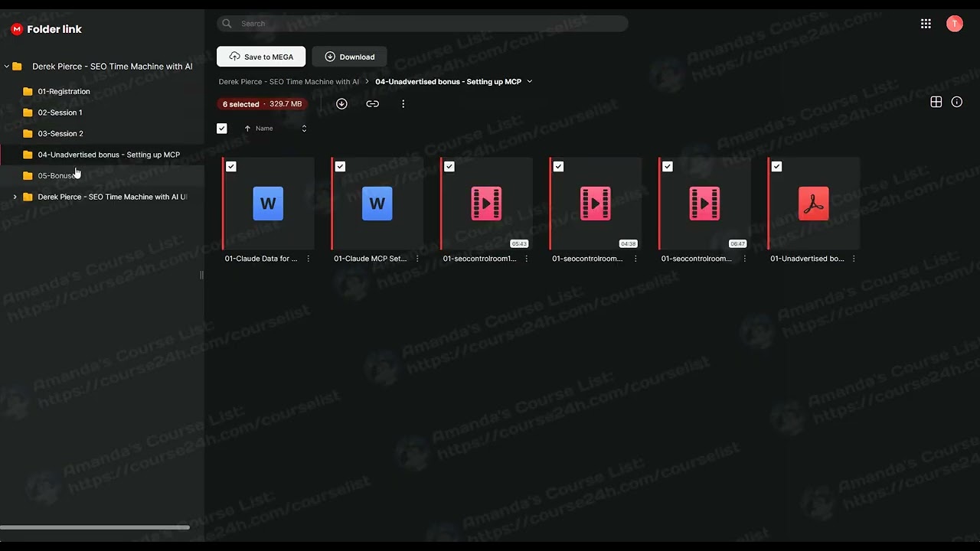980x551 pixels.
Task: Click the folder icon next to 01-Registration
Action: (x=28, y=91)
